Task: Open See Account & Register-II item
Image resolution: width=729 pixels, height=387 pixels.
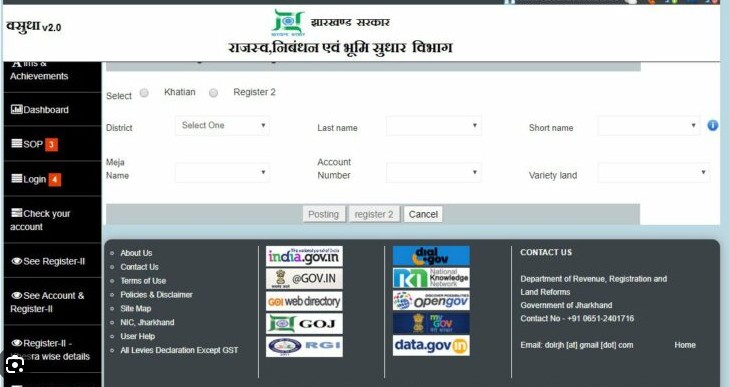Action: pyautogui.click(x=52, y=302)
